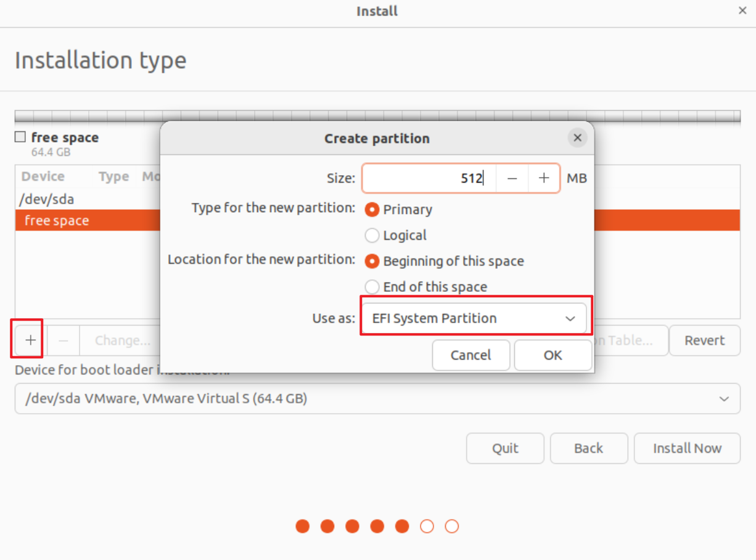Select the Logical partition type
The height and width of the screenshot is (560, 756).
pos(372,236)
